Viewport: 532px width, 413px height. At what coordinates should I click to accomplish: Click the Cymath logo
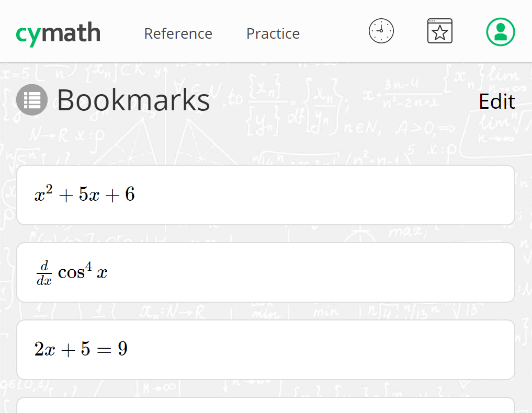58,32
